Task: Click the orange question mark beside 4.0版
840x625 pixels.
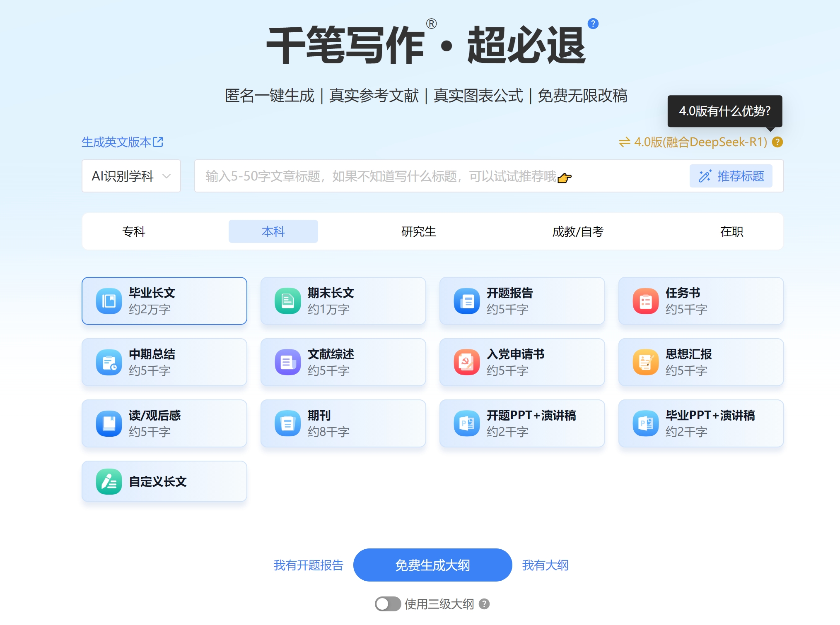Action: [x=777, y=142]
